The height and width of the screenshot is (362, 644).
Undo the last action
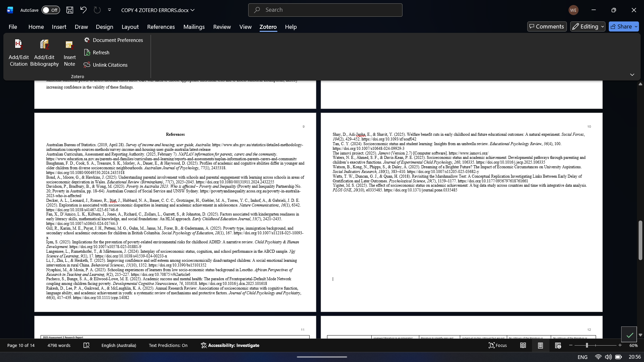(x=83, y=10)
